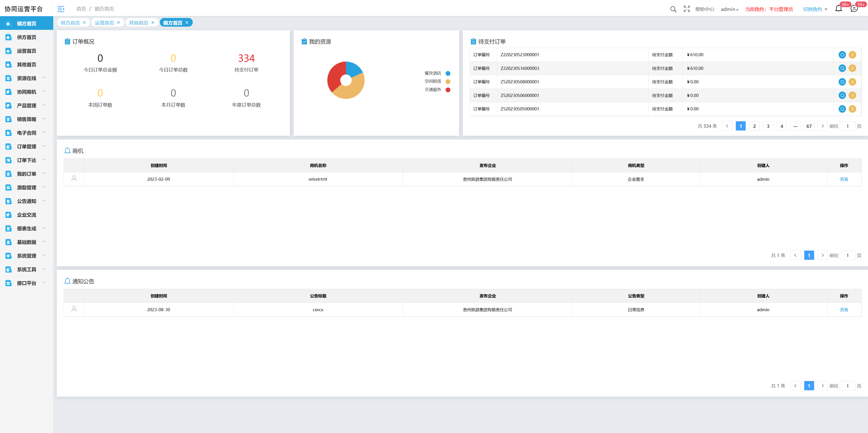View details of order Z220230523000001
This screenshot has width=868, height=433.
pyautogui.click(x=842, y=55)
